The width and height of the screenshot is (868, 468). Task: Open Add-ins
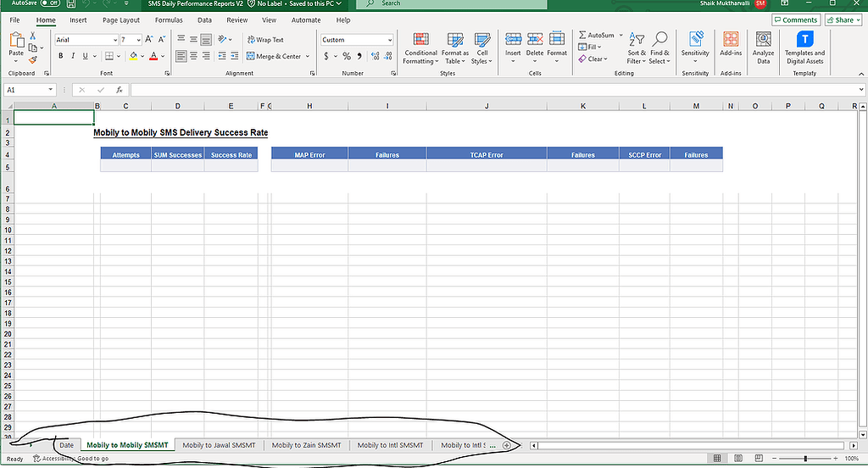731,44
